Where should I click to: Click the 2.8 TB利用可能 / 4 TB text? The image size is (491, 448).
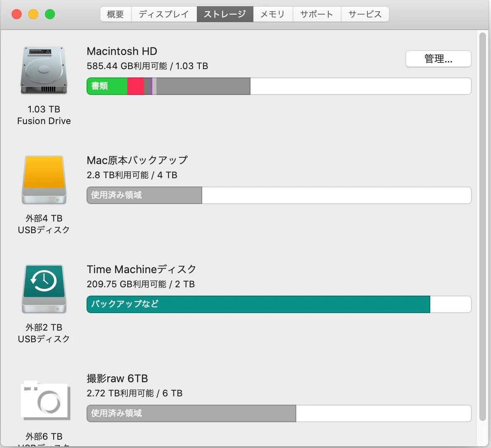(132, 175)
